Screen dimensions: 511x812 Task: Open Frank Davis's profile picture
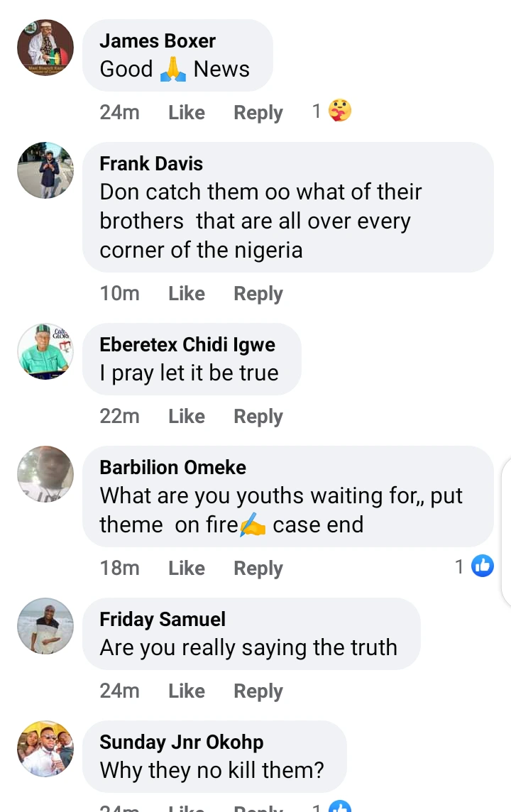[45, 170]
